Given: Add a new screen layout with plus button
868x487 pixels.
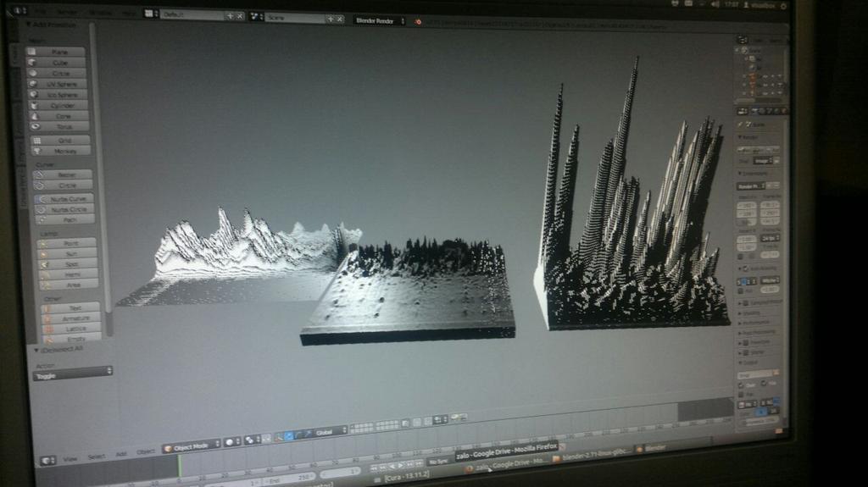Looking at the screenshot, I should pyautogui.click(x=231, y=16).
